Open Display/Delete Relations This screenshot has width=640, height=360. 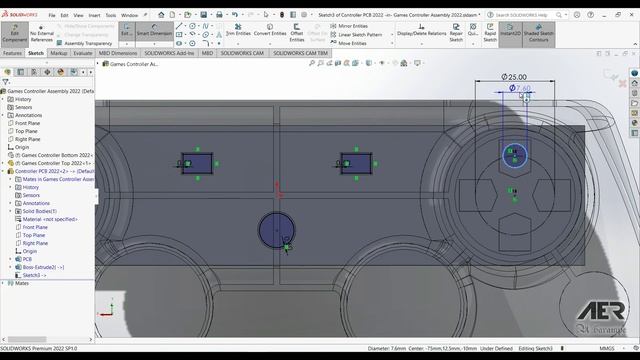pos(422,30)
